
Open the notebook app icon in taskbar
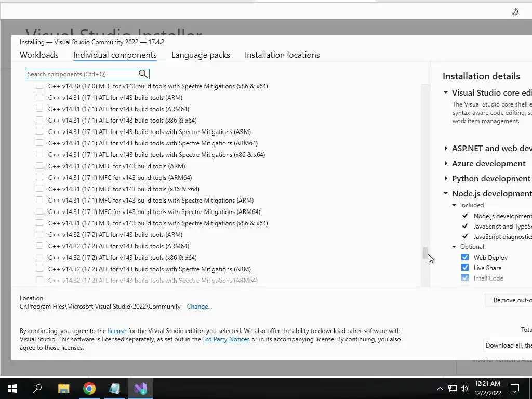[x=115, y=388]
